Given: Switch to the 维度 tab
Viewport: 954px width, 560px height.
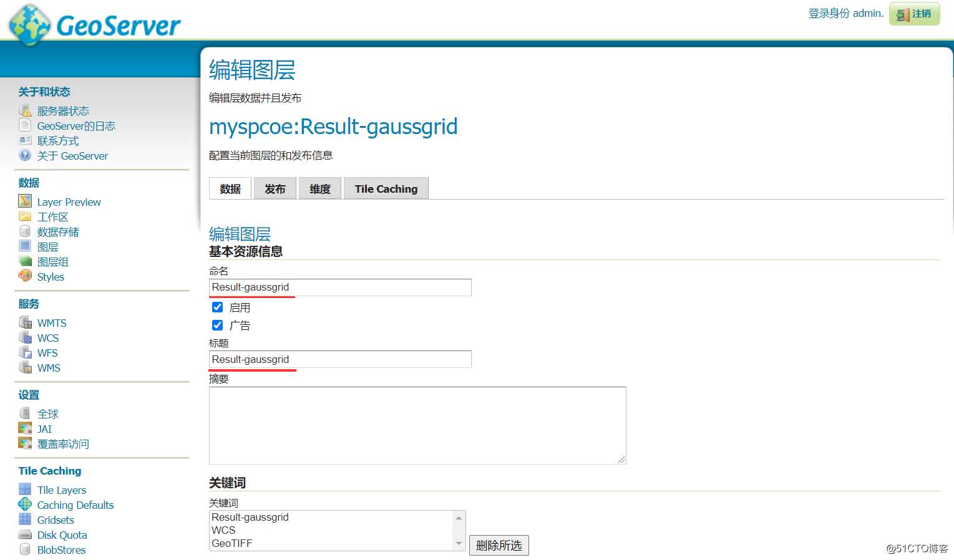Looking at the screenshot, I should 320,188.
